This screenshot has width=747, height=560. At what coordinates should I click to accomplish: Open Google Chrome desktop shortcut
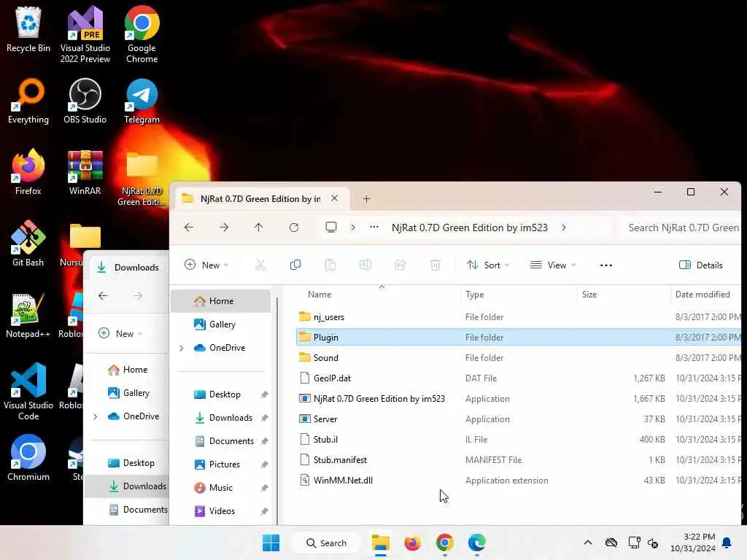142,34
